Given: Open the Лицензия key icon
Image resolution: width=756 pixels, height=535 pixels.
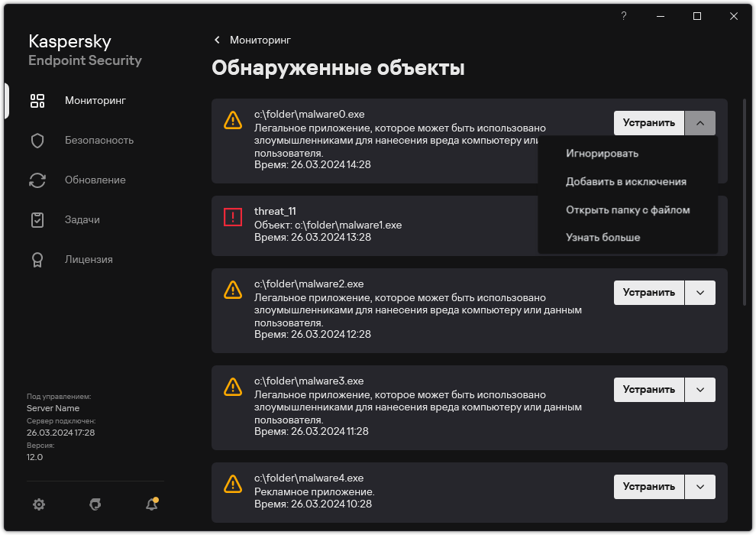Looking at the screenshot, I should (x=37, y=259).
